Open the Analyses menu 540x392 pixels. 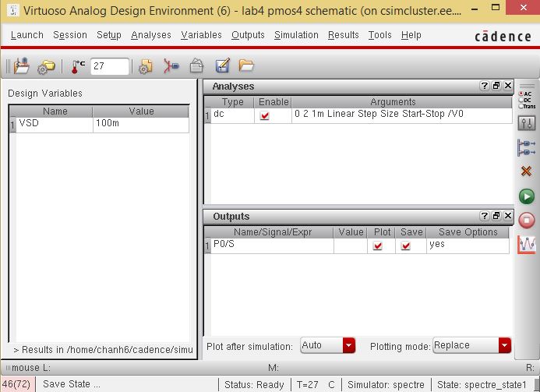(151, 35)
